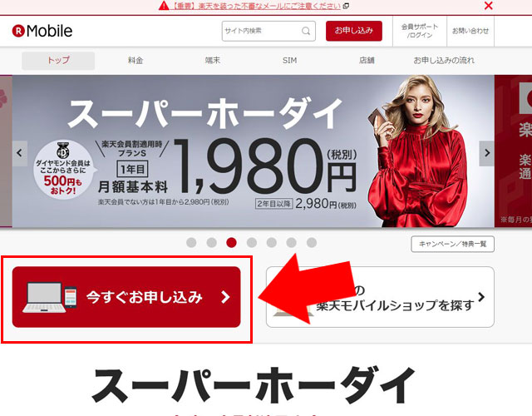Open the external link icon in the notice
The height and width of the screenshot is (416, 532).
click(346, 6)
